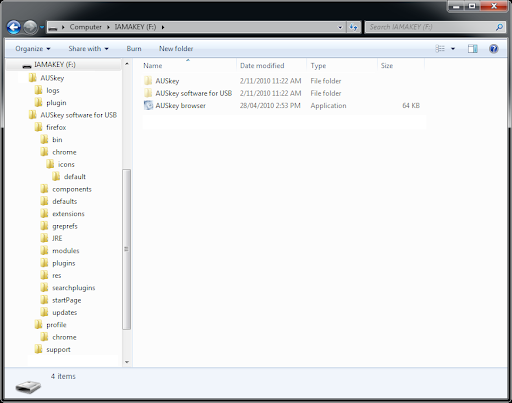Toggle the preview pane icon
The width and height of the screenshot is (512, 403).
(x=472, y=49)
